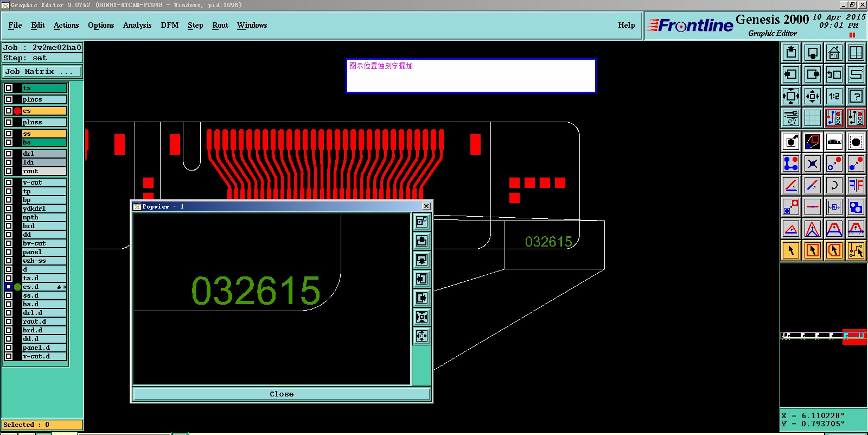This screenshot has height=435, width=868.
Task: Open the DFM menu
Action: pos(170,25)
